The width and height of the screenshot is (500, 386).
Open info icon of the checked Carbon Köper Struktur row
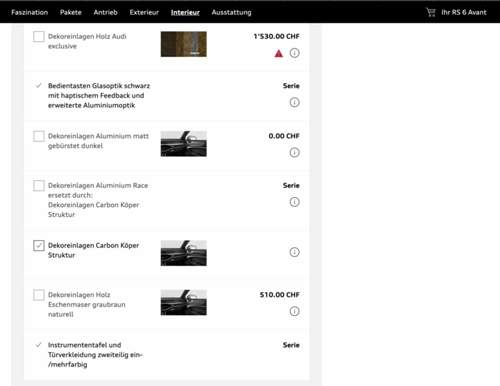tap(294, 252)
